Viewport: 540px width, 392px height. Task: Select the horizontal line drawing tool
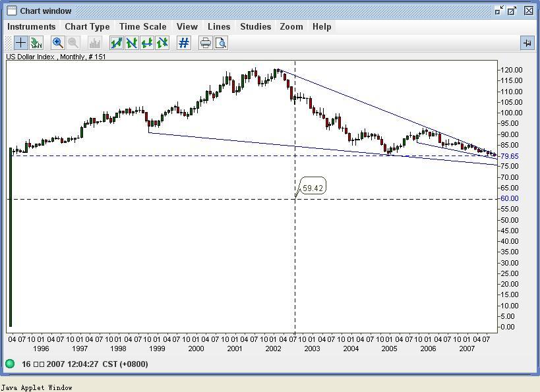pyautogui.click(x=147, y=43)
